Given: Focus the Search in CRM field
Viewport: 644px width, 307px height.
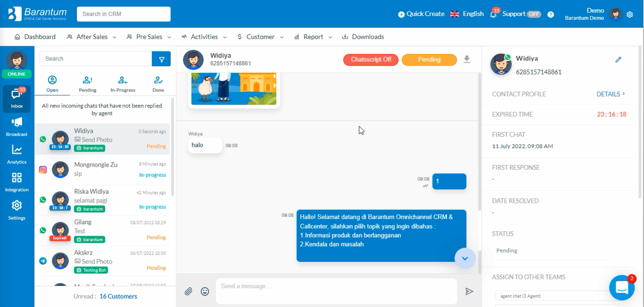Looking at the screenshot, I should pos(124,14).
